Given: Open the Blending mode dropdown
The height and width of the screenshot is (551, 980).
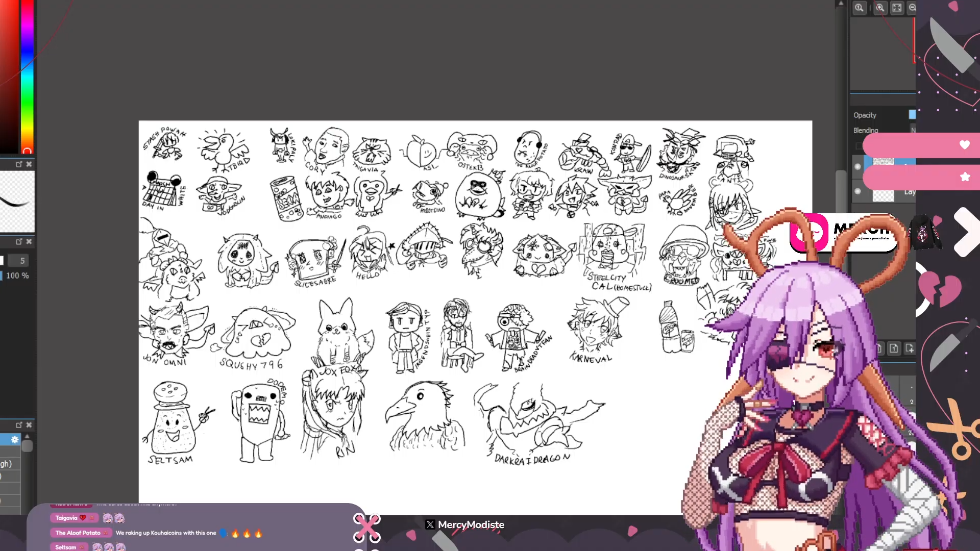Looking at the screenshot, I should click(x=913, y=130).
